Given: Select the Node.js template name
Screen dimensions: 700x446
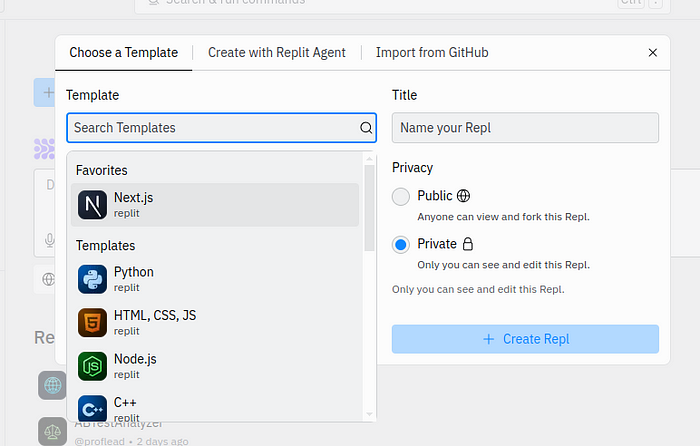Looking at the screenshot, I should (x=135, y=359).
